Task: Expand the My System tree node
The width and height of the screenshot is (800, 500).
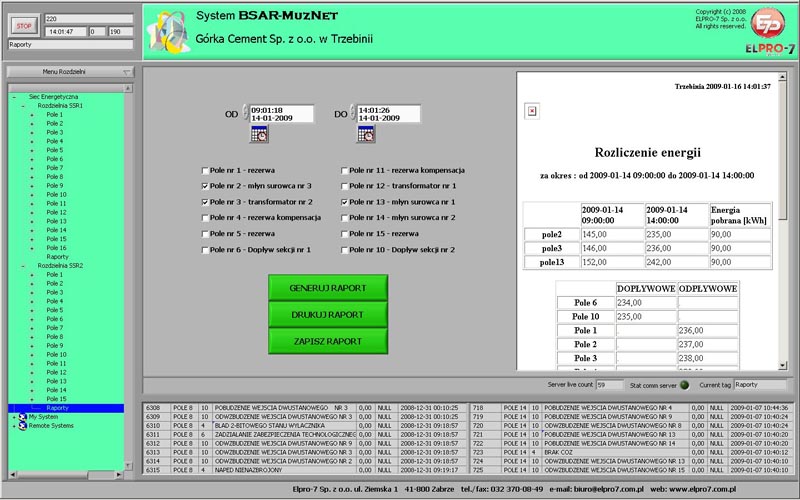Action: pos(14,417)
